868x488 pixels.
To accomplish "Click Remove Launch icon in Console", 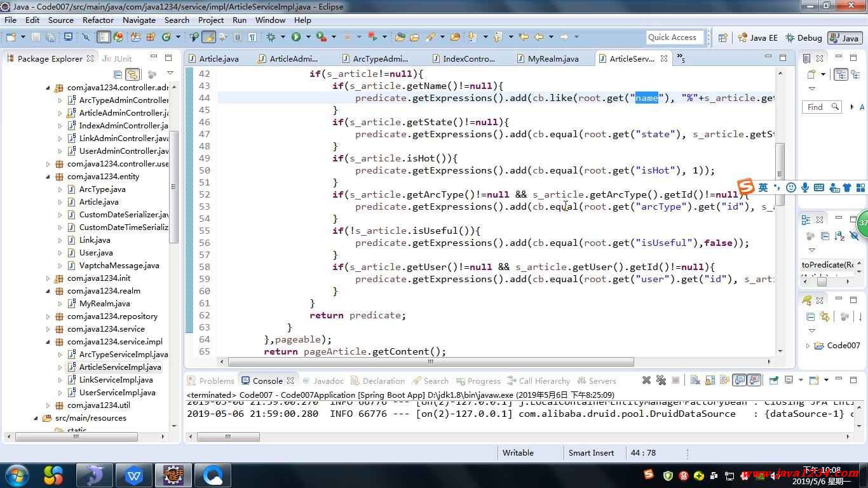I will (646, 380).
